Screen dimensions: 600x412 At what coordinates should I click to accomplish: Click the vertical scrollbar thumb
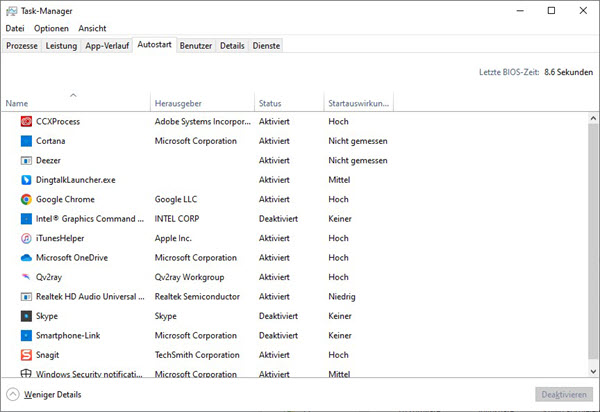[593, 241]
